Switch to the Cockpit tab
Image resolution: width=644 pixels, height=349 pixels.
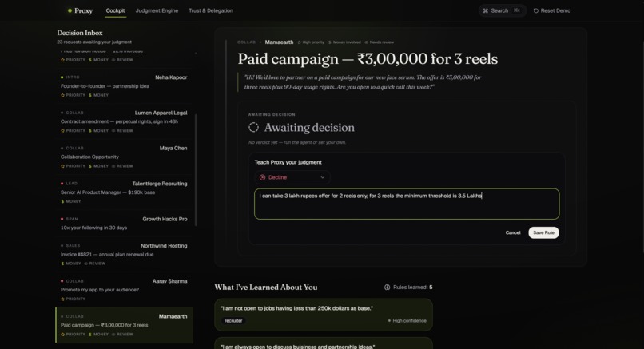point(115,10)
